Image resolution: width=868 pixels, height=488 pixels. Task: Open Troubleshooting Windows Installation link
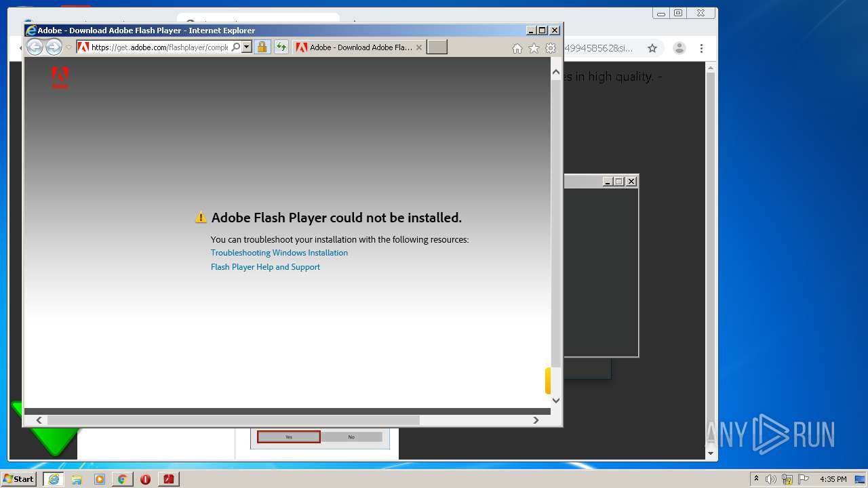[279, 253]
